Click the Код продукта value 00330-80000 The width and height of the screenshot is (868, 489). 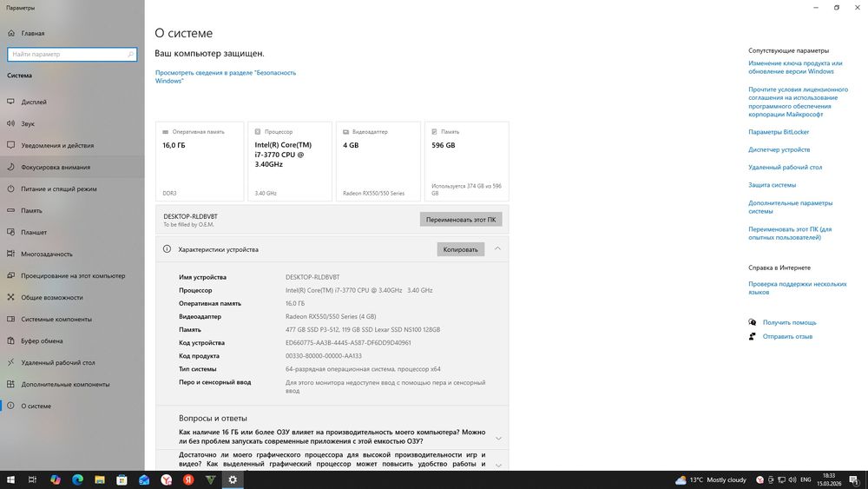pos(323,356)
